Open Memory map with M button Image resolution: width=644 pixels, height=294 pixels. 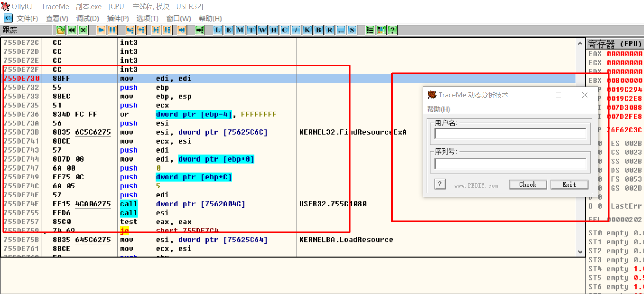coord(240,30)
